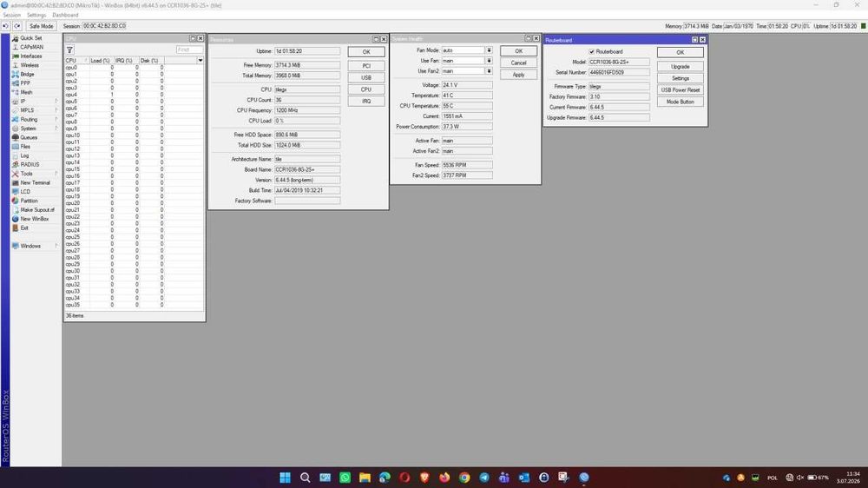Open the Session menu
The width and height of the screenshot is (868, 488).
pyautogui.click(x=11, y=15)
